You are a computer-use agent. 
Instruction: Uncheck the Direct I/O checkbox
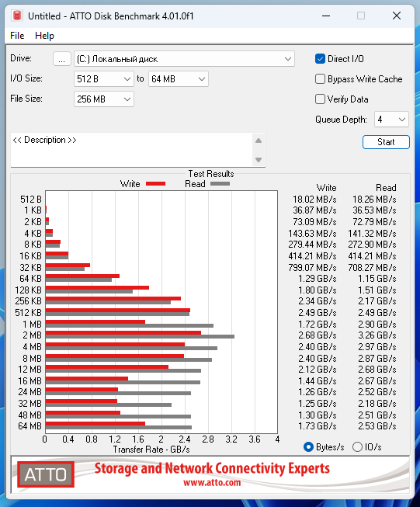pos(320,59)
